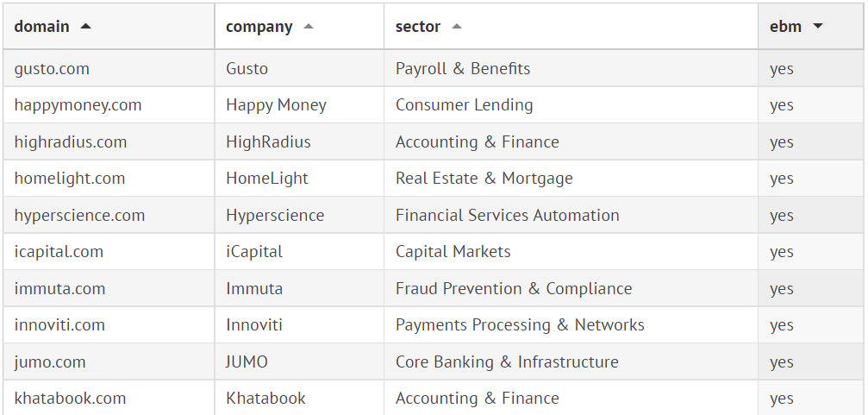The height and width of the screenshot is (415, 868).
Task: Click the domain column sort arrow
Action: (x=85, y=27)
